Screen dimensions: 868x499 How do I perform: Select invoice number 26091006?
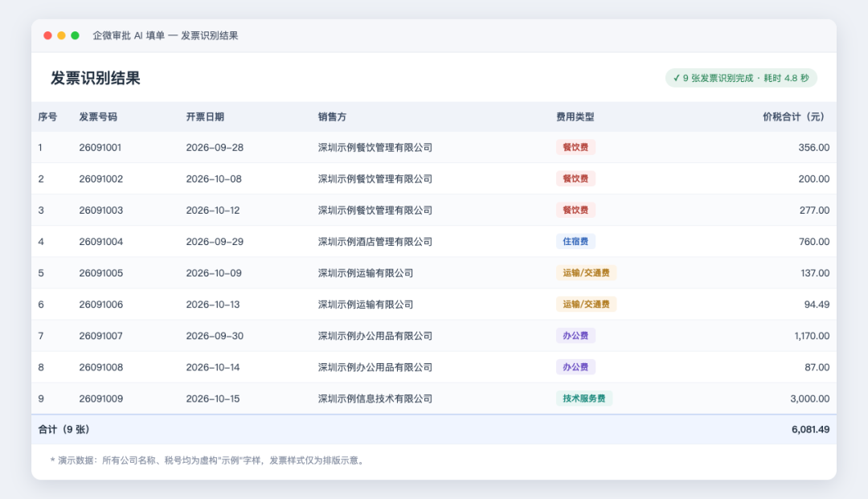pyautogui.click(x=100, y=305)
